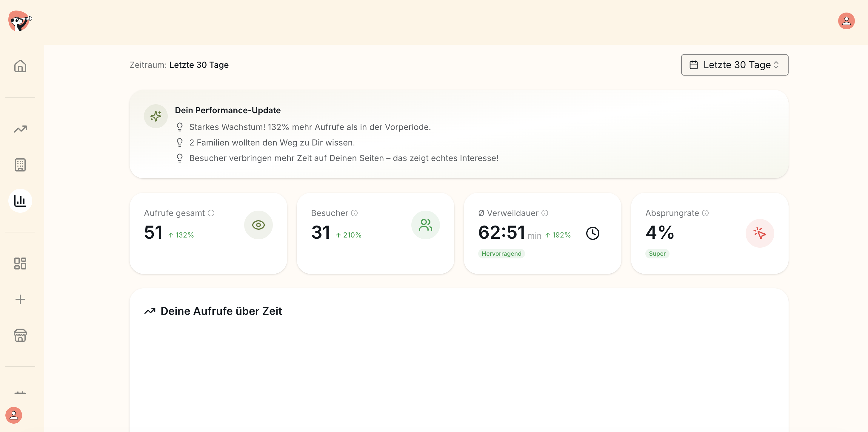Screen dimensions: 868x432
Task: Open the store shop sidebar icon
Action: tap(20, 335)
